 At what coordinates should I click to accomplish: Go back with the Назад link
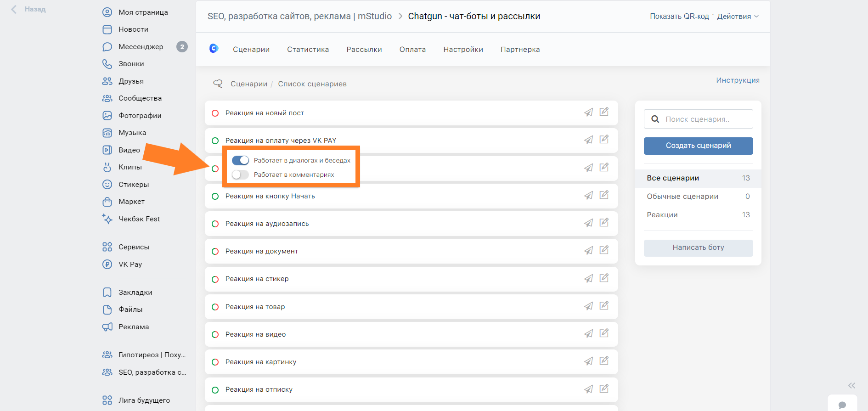point(28,9)
